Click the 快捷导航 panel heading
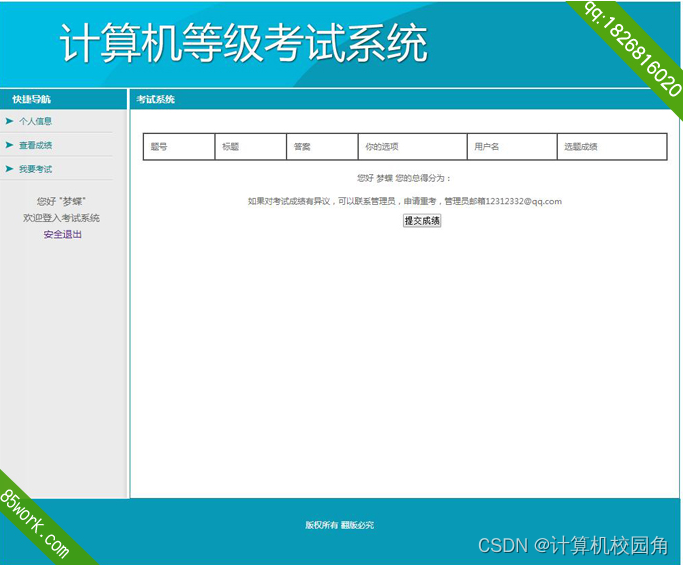This screenshot has width=683, height=565. click(x=31, y=99)
